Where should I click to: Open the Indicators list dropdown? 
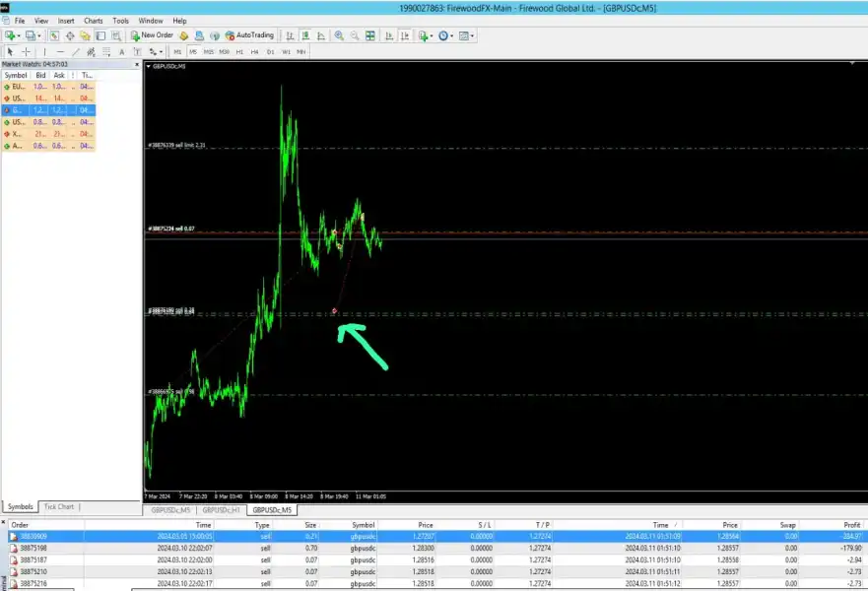point(432,36)
